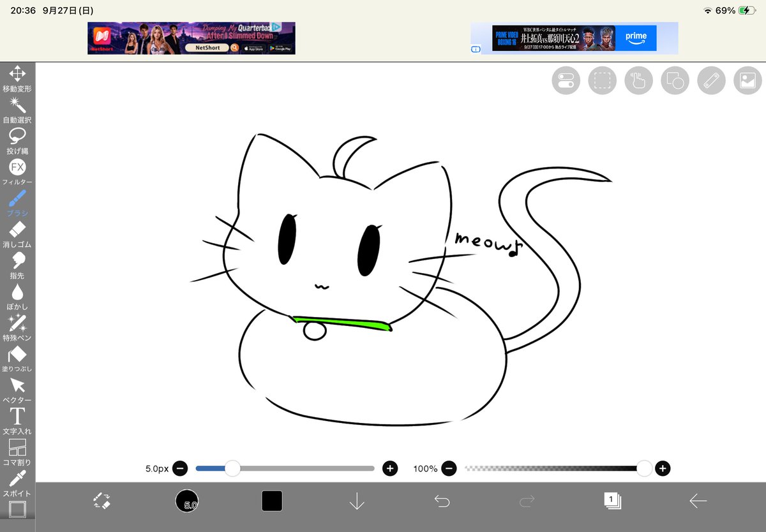Toggle the view settings switch icon

566,80
